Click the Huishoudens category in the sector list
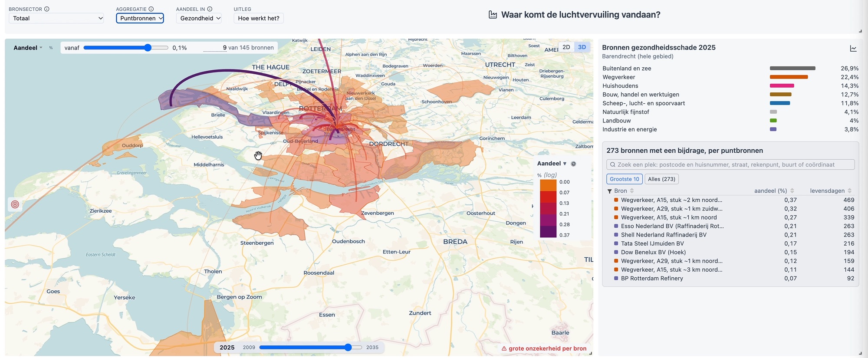 620,86
